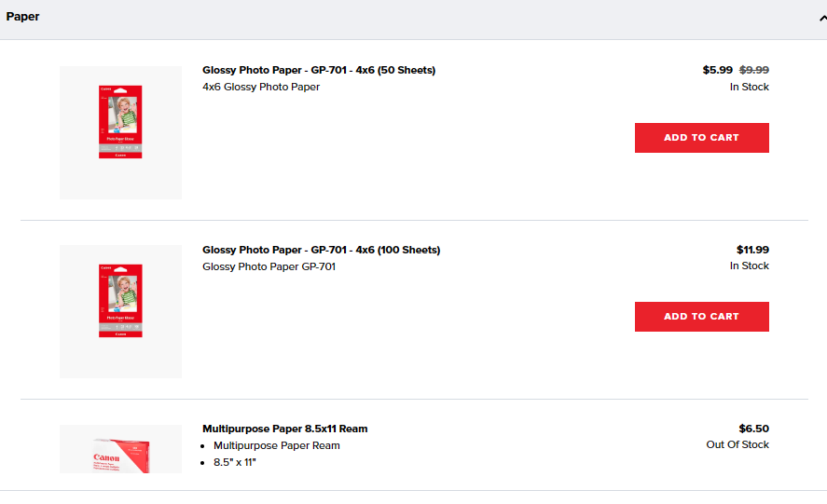The image size is (827, 504).
Task: Add the 50 Sheets glossy paper to cart
Action: (701, 138)
